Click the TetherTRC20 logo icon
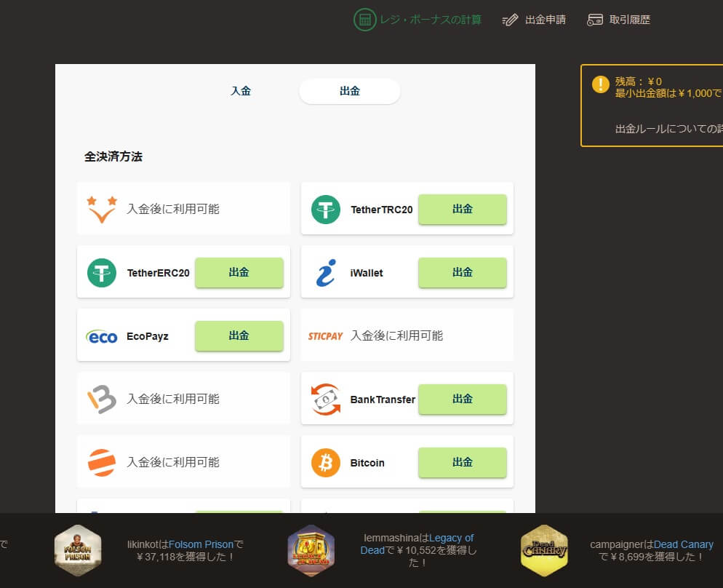The width and height of the screenshot is (723, 588). (x=326, y=210)
